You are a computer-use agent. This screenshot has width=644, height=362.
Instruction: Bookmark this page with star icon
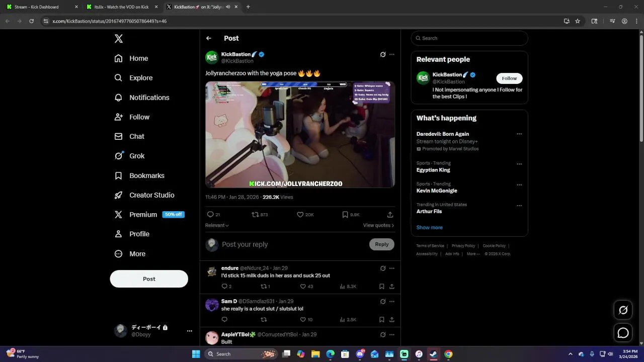pyautogui.click(x=578, y=21)
